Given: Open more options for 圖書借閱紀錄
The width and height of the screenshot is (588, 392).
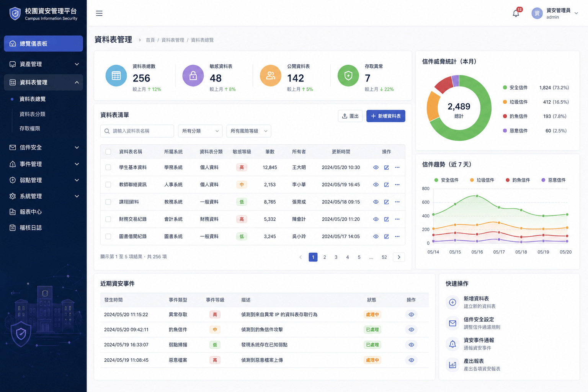Looking at the screenshot, I should (x=397, y=237).
